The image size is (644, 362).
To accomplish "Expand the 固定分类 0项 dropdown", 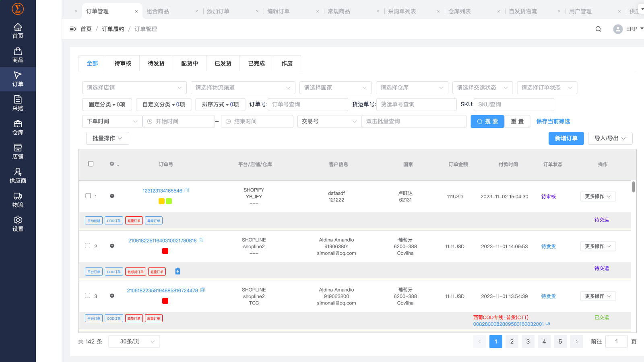I will point(107,105).
